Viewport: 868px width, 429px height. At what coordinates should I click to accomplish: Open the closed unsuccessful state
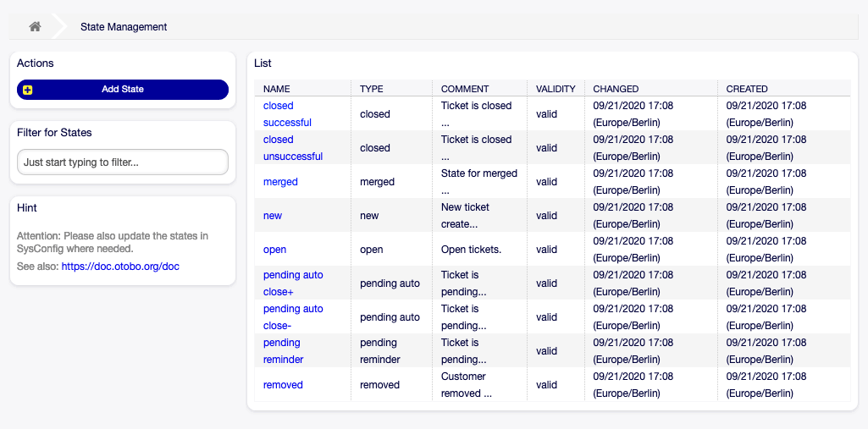click(x=292, y=147)
